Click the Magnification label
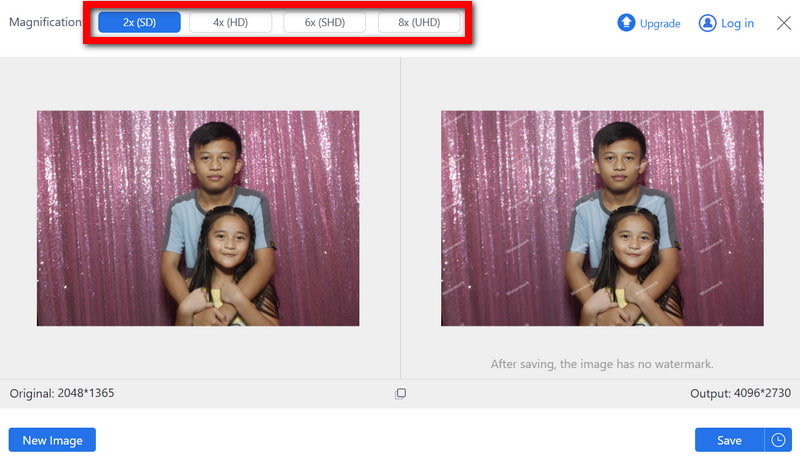 tap(45, 23)
